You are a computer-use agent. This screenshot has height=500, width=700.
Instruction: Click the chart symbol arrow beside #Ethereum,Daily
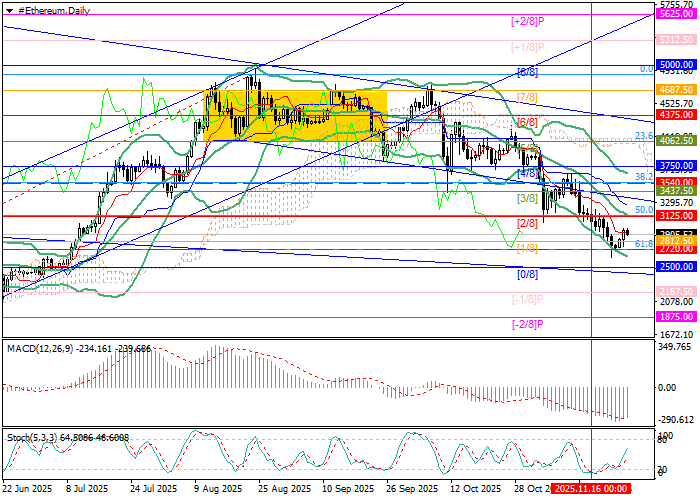[5, 7]
